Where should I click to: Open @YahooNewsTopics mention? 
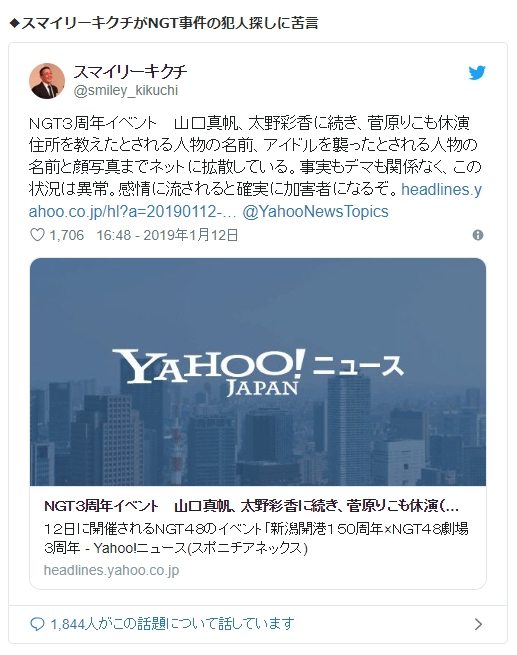click(x=315, y=212)
